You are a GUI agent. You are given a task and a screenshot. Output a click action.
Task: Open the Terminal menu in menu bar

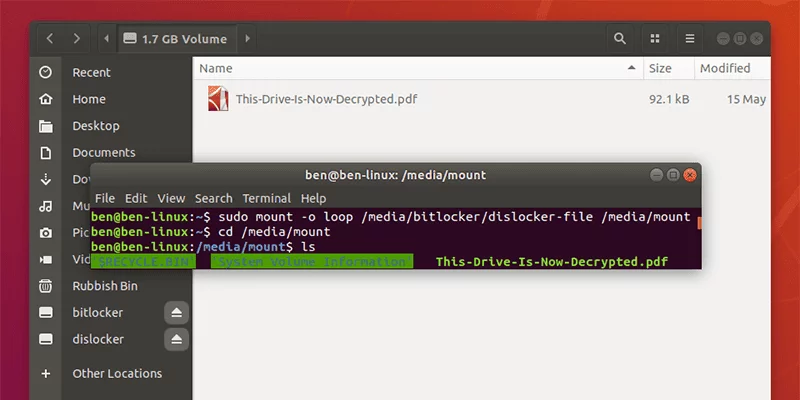coord(266,198)
